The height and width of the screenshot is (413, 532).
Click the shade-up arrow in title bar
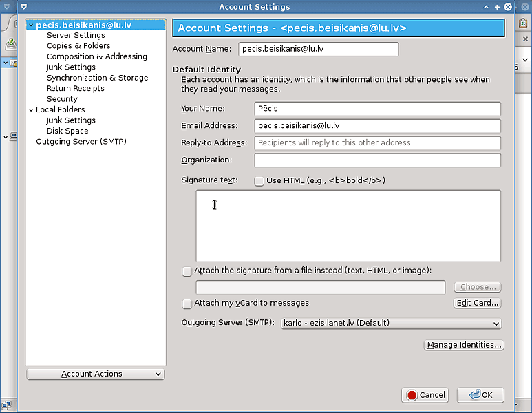coord(486,7)
